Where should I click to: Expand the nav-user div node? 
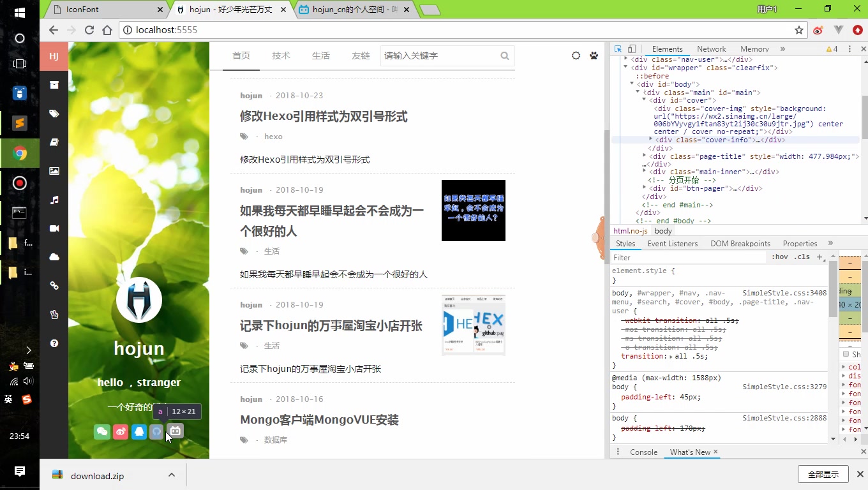point(626,59)
